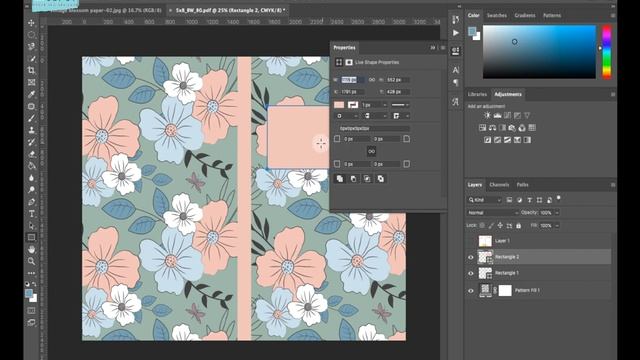
Task: Show the hidden Layer 1 visibility box
Action: point(471,241)
